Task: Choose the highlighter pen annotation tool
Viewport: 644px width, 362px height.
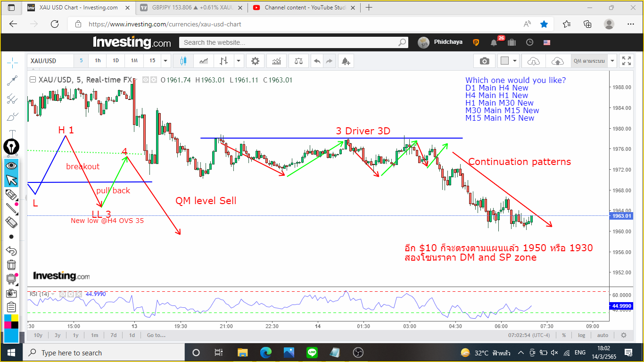Action: 11,194
